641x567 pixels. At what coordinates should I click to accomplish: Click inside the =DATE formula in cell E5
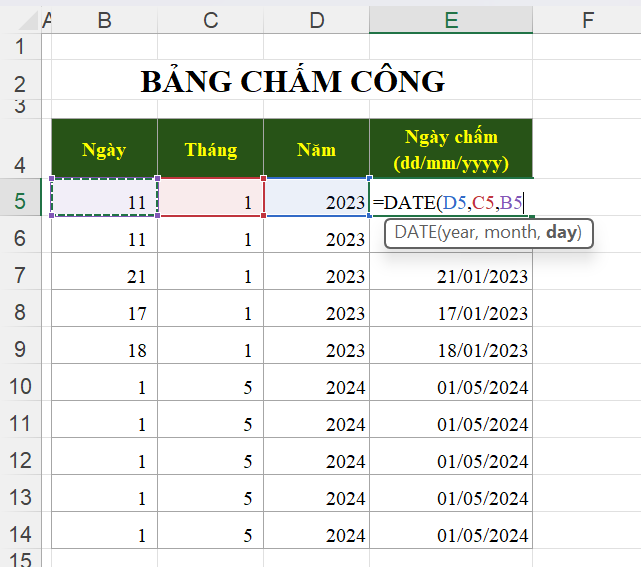point(448,202)
